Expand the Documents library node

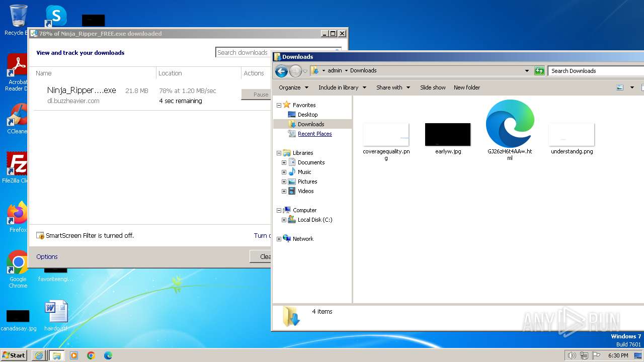tap(284, 162)
